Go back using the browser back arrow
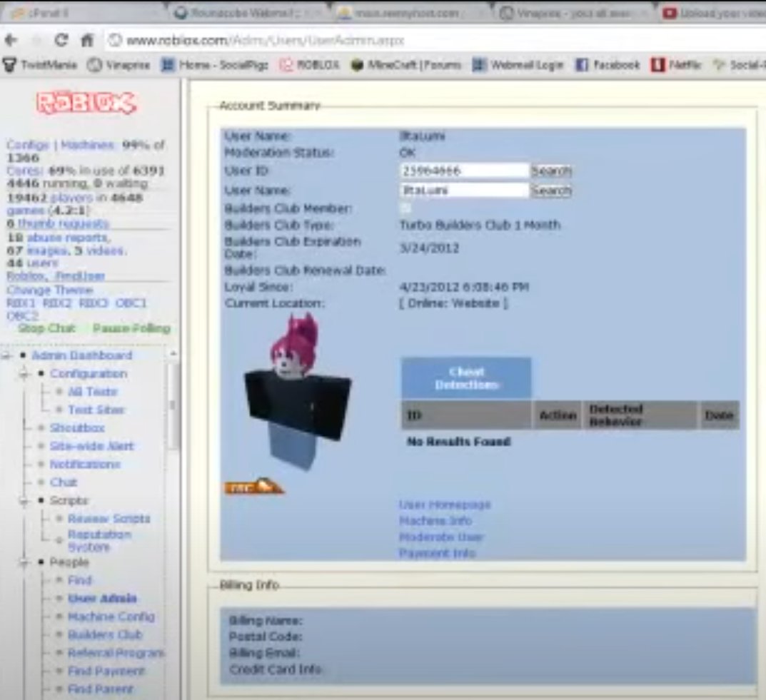 tap(11, 40)
